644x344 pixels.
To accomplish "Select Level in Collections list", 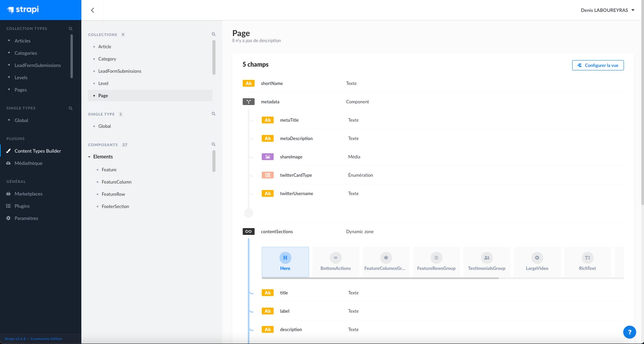I will 103,83.
